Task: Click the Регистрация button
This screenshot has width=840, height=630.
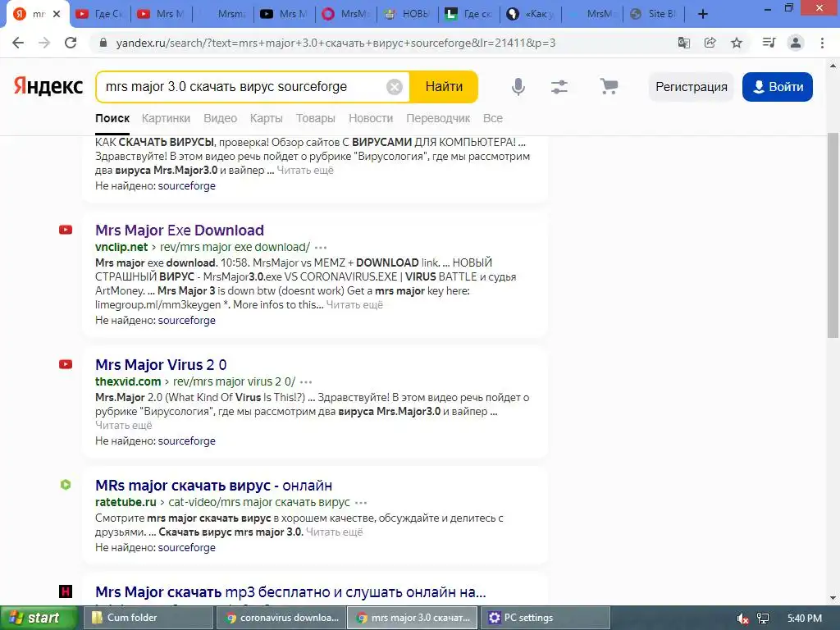Action: 691,87
